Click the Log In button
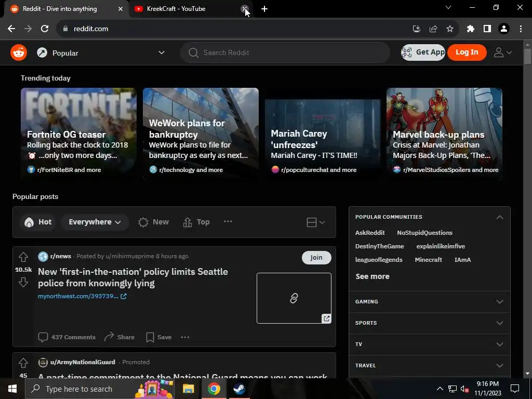Screen dimensions: 532x399 pyautogui.click(x=467, y=52)
